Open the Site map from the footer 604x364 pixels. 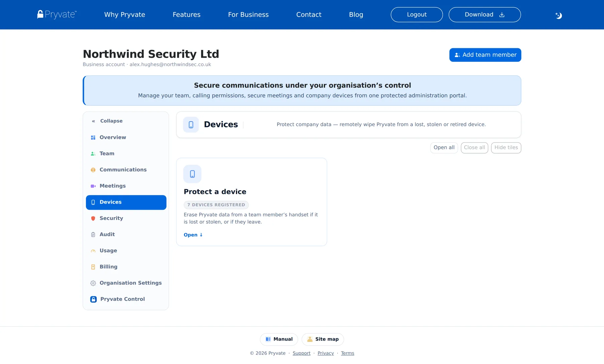point(323,339)
